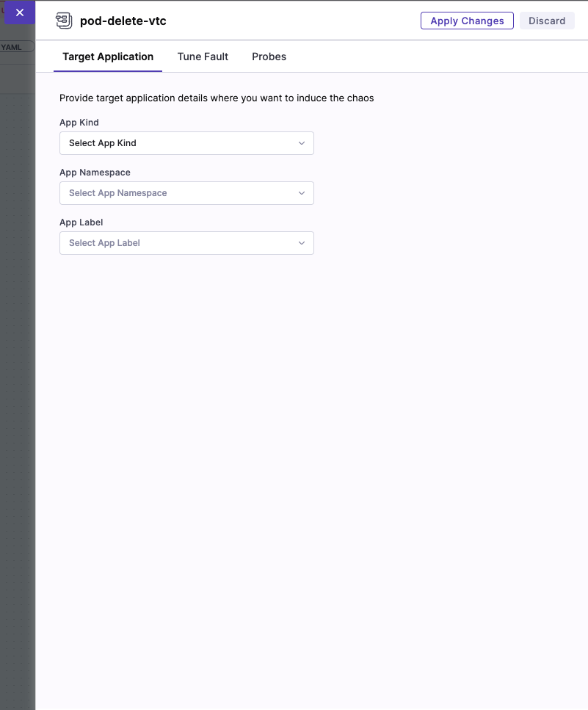Click the dimmed background behind the drawer
This screenshot has height=710, width=588.
(17, 367)
